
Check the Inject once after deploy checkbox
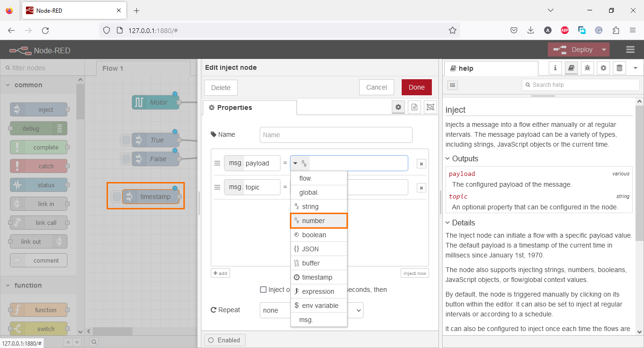click(x=264, y=290)
